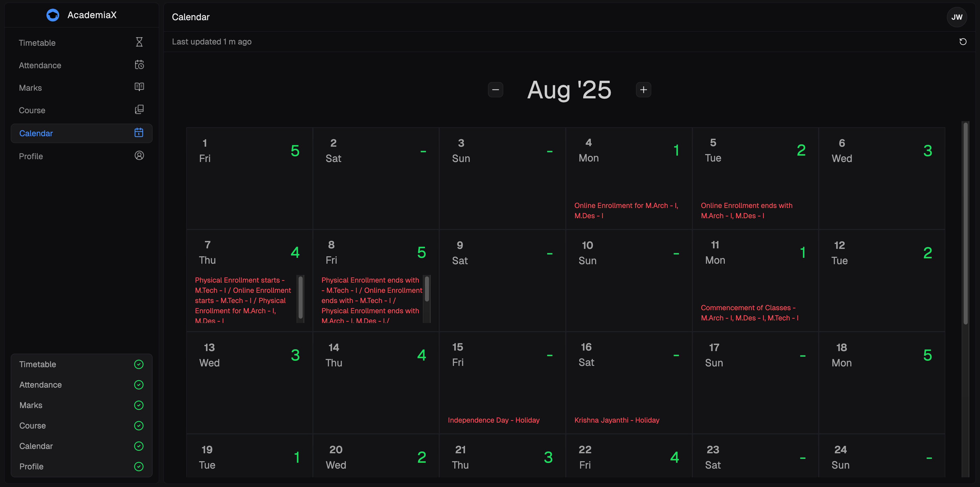Open Marks from the sidebar menu

point(30,88)
